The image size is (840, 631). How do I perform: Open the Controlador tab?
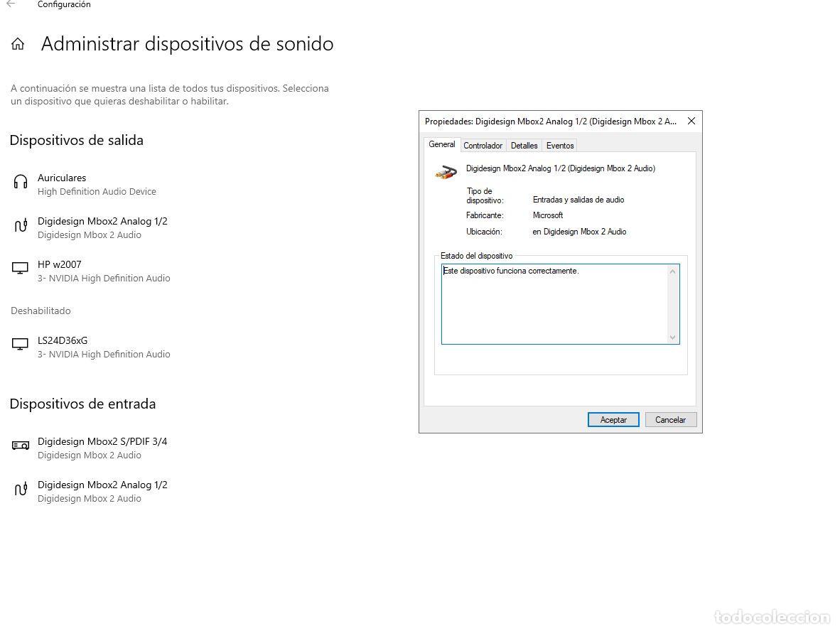tap(483, 146)
